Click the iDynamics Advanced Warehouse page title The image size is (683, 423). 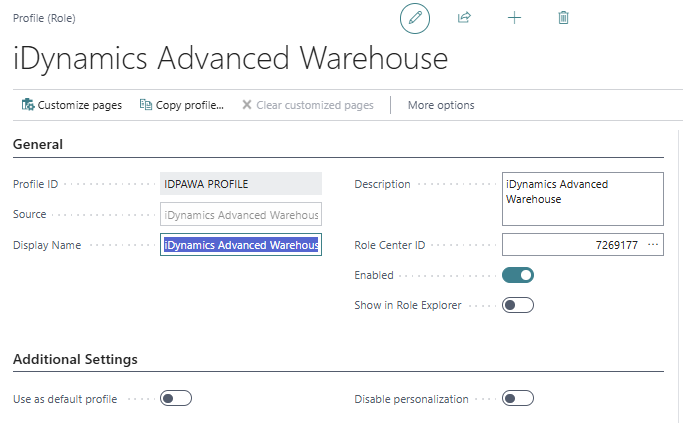click(x=230, y=59)
